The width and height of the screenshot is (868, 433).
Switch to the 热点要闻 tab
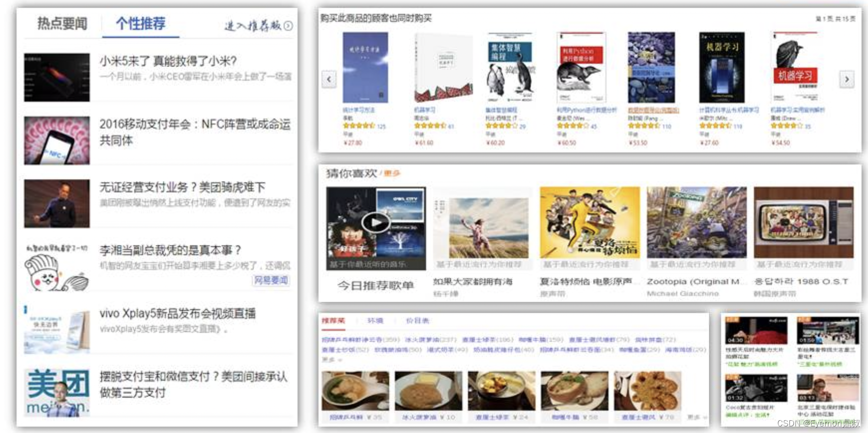62,23
